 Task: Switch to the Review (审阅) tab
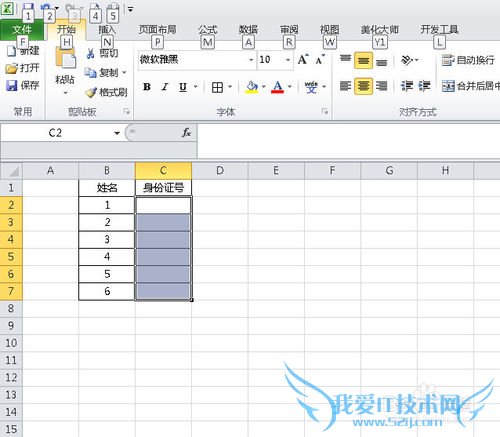tap(289, 30)
